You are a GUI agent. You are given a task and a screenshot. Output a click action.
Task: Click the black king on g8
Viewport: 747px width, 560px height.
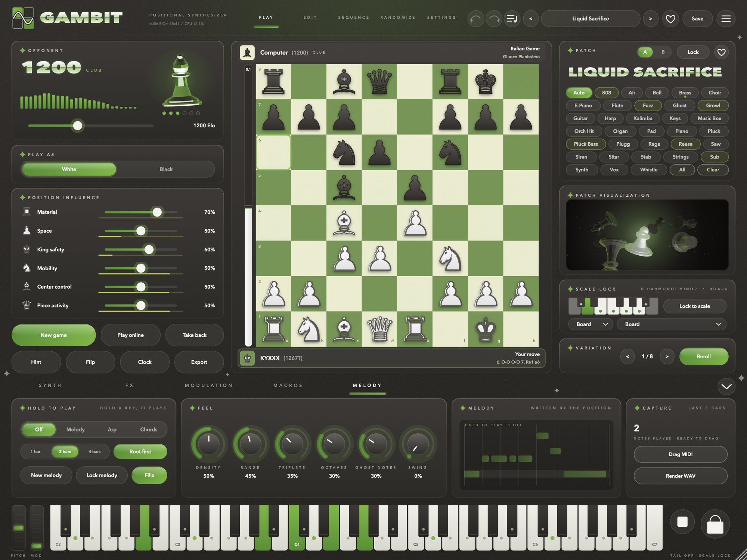click(486, 82)
